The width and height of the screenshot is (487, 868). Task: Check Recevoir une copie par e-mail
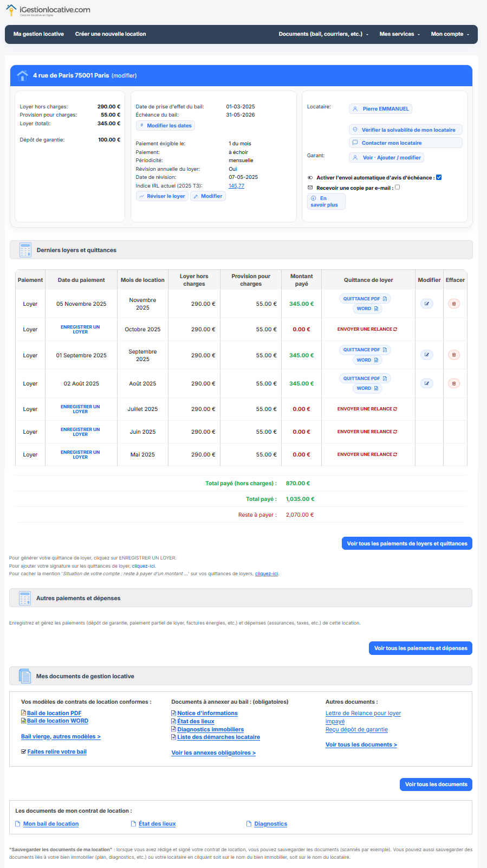coord(398,188)
